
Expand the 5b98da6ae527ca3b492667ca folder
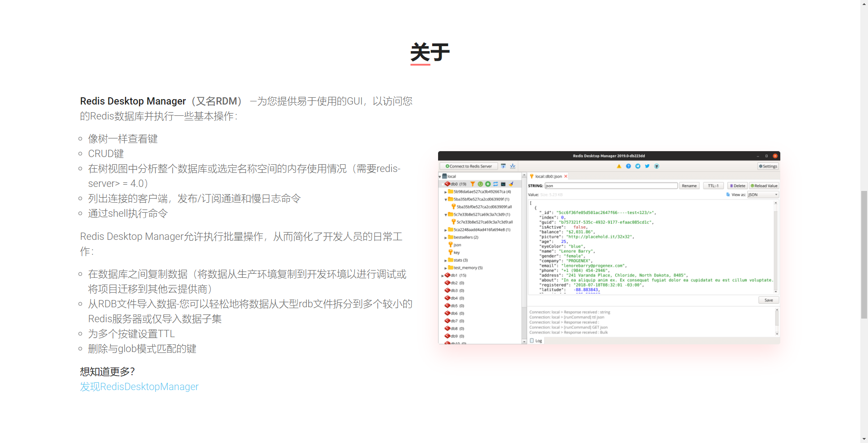tap(445, 192)
